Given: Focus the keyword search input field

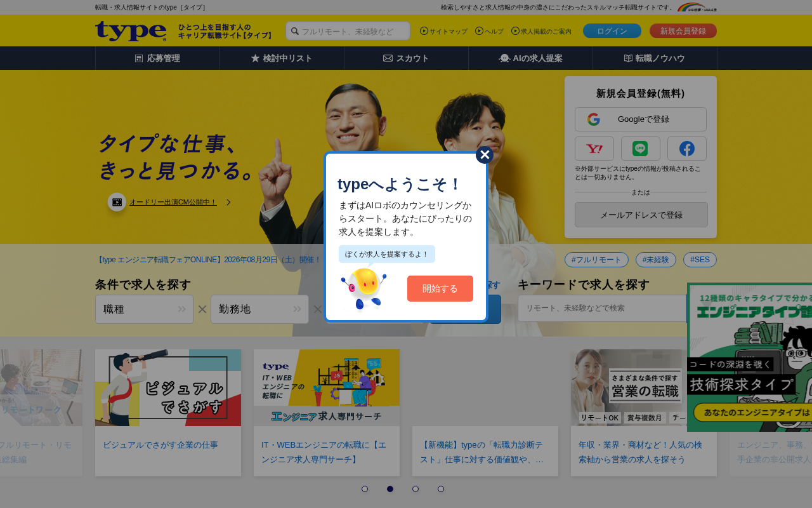Looking at the screenshot, I should [603, 308].
